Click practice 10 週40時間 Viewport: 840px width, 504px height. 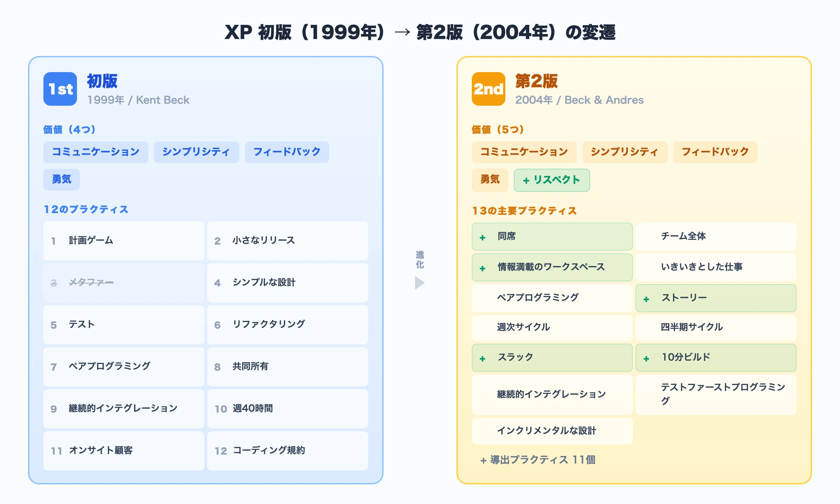click(x=288, y=408)
